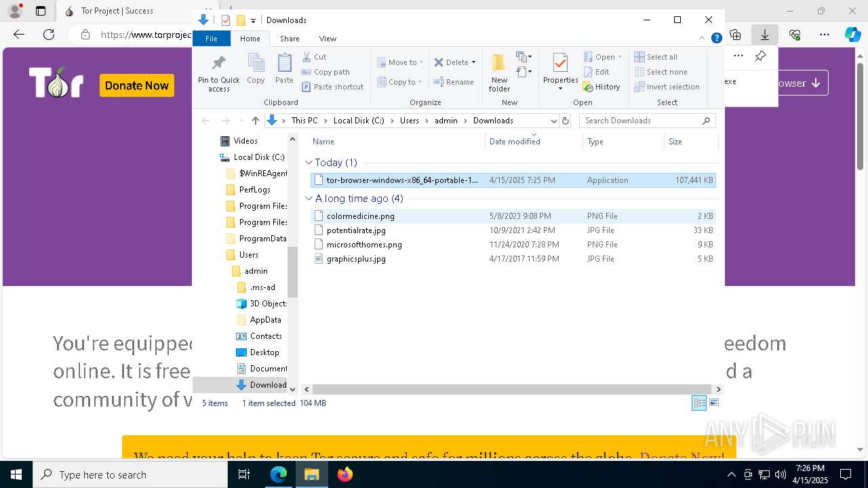Select colormedicine.png file

[x=513, y=216]
